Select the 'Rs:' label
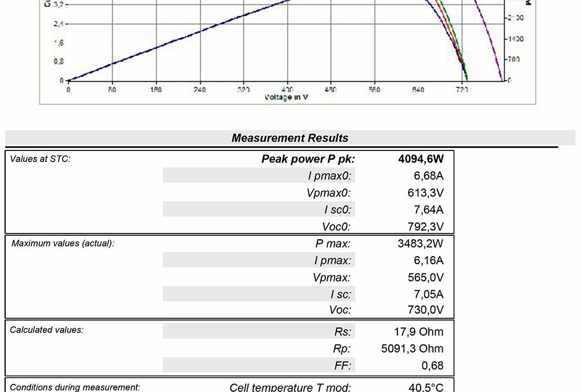The image size is (581, 392). [342, 332]
